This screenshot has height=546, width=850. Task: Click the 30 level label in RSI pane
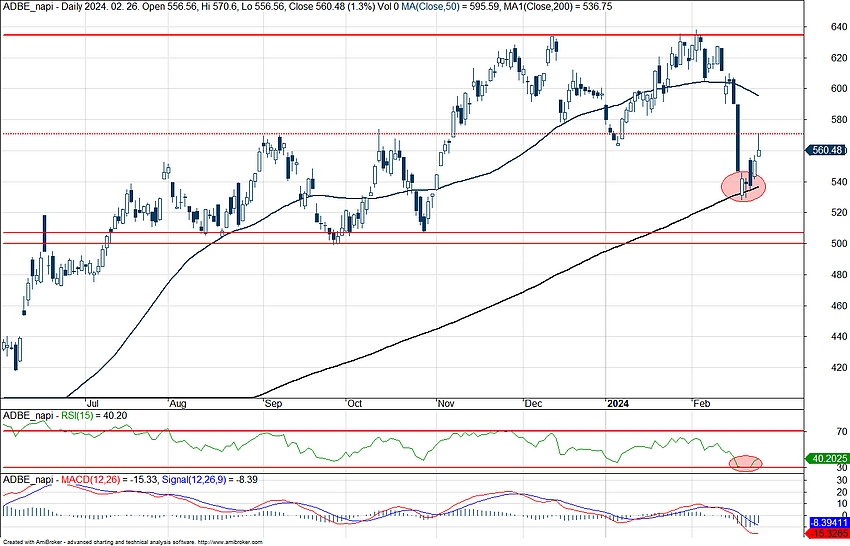tap(842, 467)
